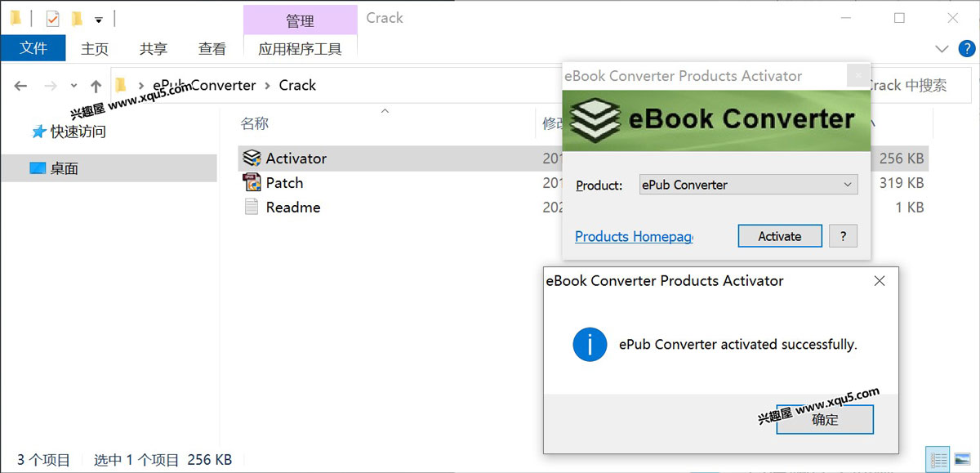
Task: Go forward with the forward arrow
Action: [x=51, y=86]
